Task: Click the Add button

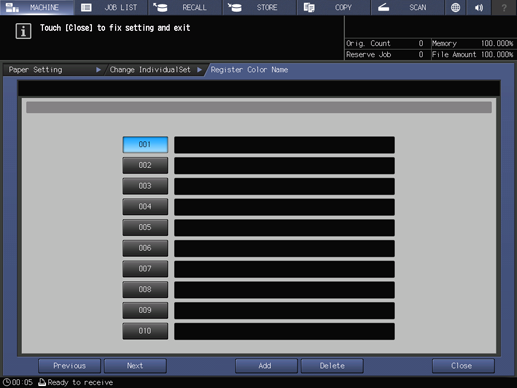Action: [266, 366]
